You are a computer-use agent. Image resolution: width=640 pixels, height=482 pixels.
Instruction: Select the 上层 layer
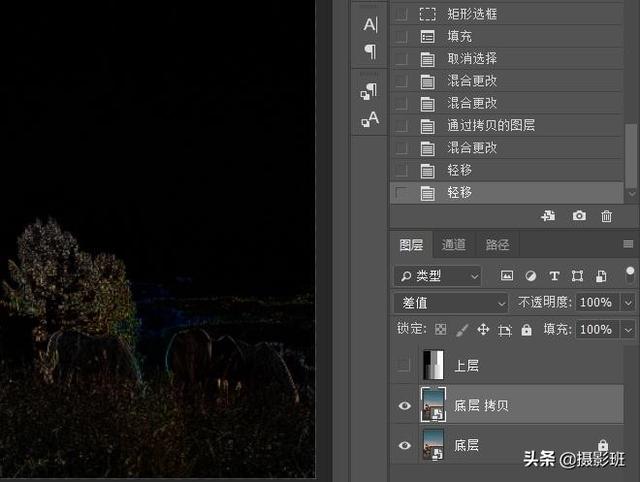click(507, 364)
